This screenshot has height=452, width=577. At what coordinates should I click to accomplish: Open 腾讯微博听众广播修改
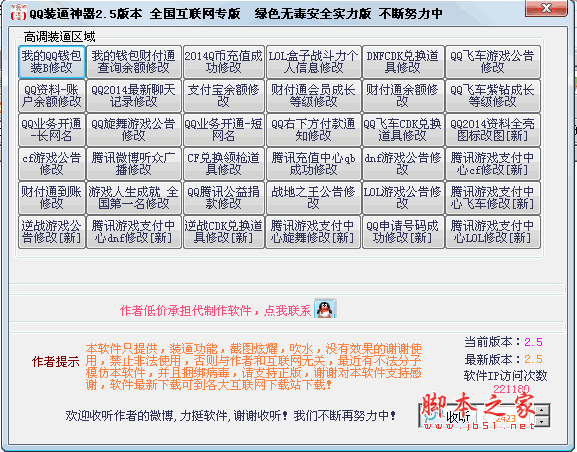134,164
